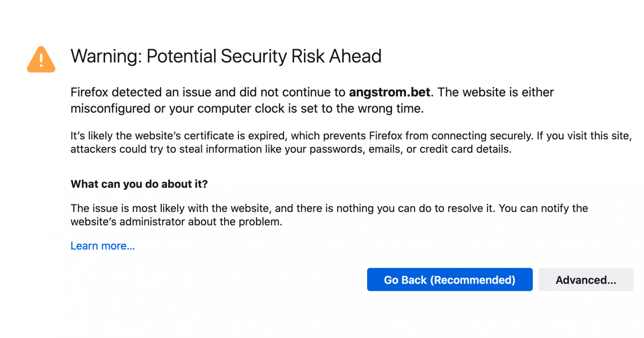Go back using the recommended blue button

coord(450,280)
